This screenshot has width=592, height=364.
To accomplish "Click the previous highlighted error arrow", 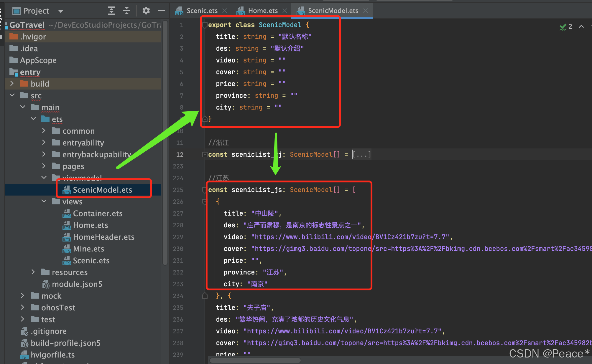I will pyautogui.click(x=581, y=27).
